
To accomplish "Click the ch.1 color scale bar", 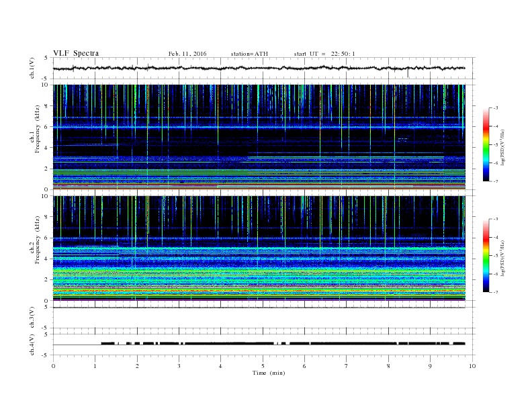I will 486,144.
